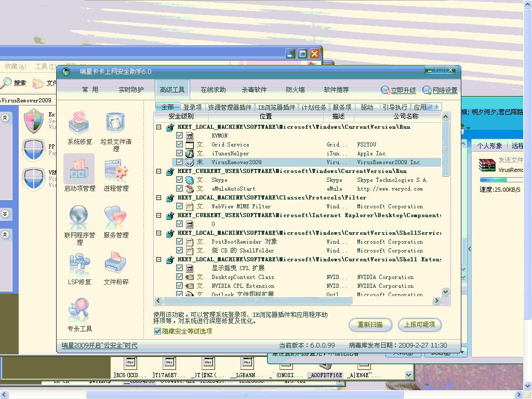Click the WinRAR VirusRemover file icon

tap(487, 165)
